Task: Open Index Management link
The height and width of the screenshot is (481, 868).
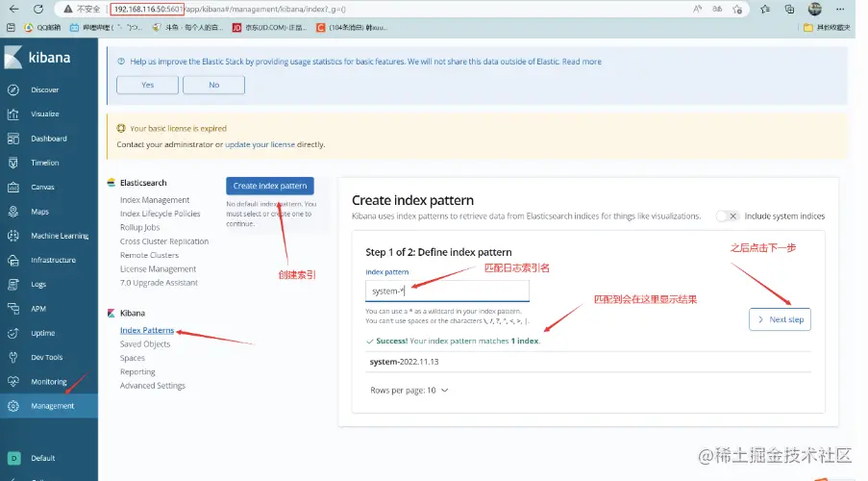Action: [x=155, y=200]
